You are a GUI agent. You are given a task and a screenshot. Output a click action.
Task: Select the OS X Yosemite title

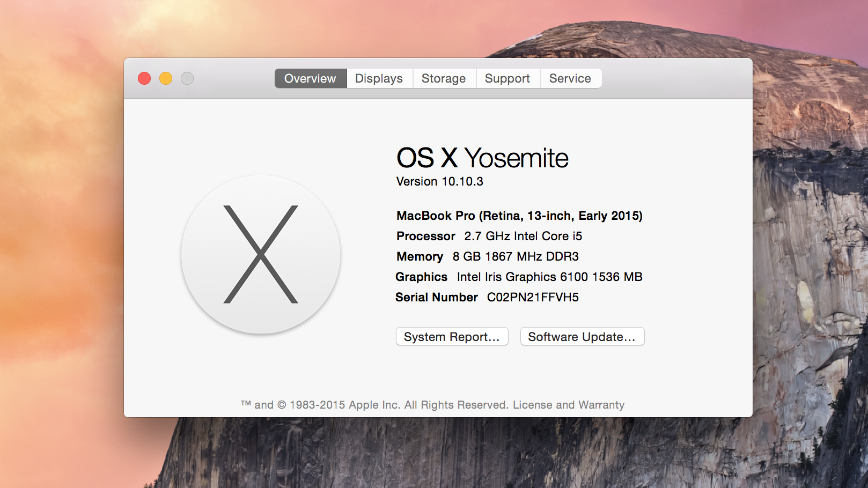pyautogui.click(x=482, y=158)
